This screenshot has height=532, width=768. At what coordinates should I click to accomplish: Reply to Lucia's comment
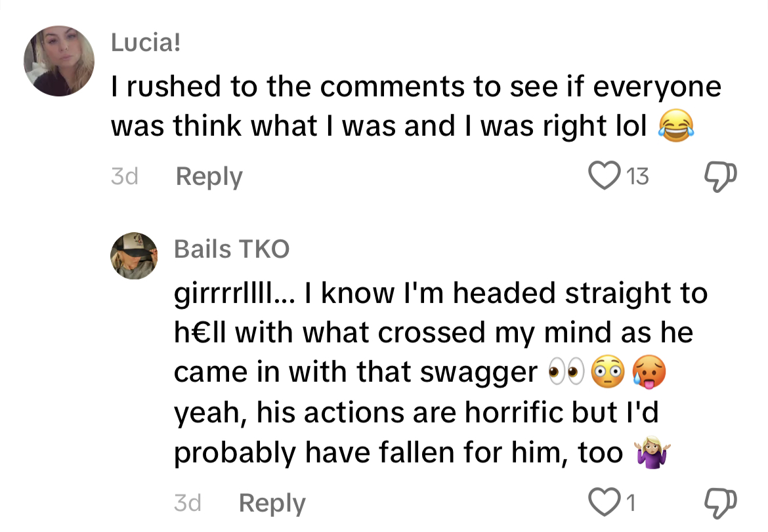tap(209, 176)
